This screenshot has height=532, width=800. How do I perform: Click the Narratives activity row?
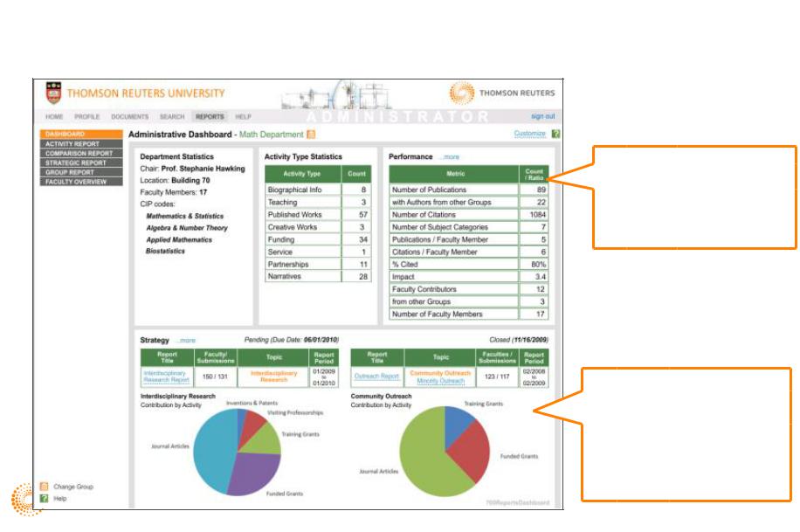tap(318, 276)
